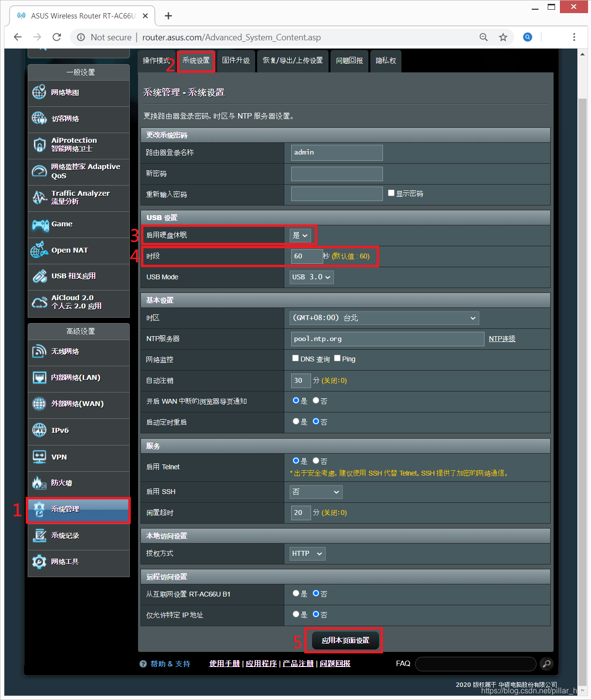The image size is (591, 700).
Task: Open 产品注册 footer link
Action: [298, 664]
